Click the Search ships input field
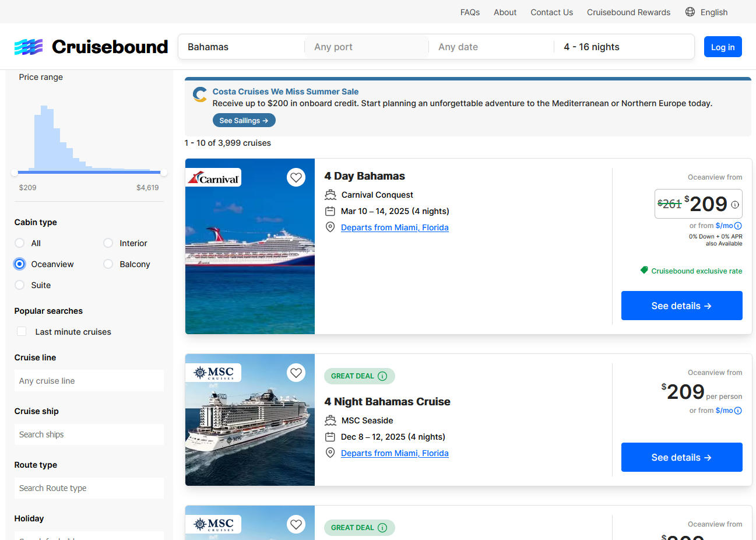This screenshot has height=540, width=756. [x=89, y=434]
